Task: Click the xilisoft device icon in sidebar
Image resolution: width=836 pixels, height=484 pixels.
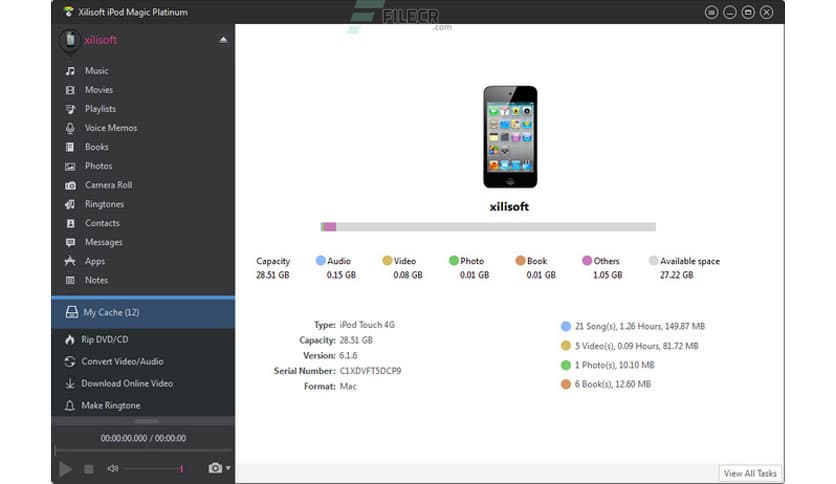Action: coord(70,41)
